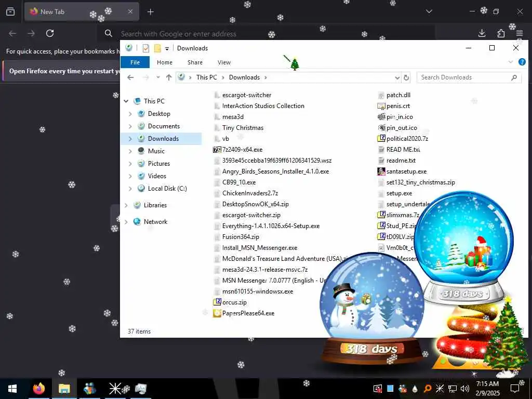Click New folder icon in Explorer title bar
Image resolution: width=532 pixels, height=399 pixels.
point(157,48)
